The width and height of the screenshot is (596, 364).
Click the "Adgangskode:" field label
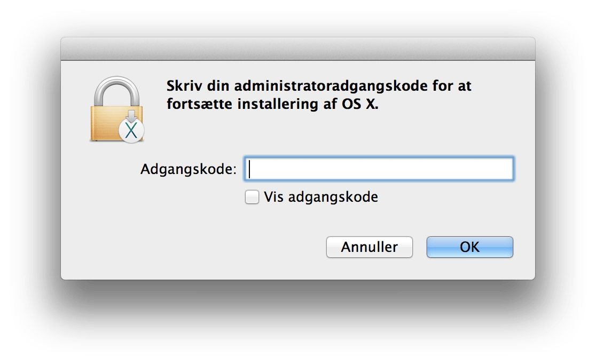[188, 169]
